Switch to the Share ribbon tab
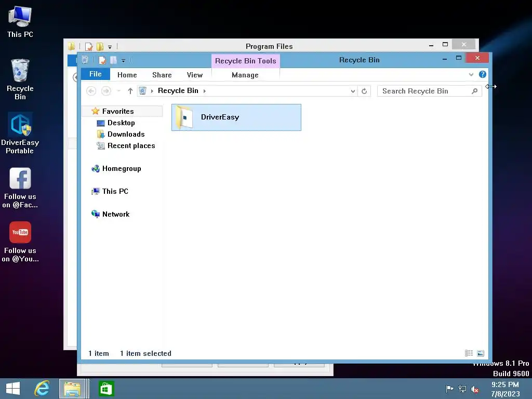Screen dimensions: 532x399 162,75
